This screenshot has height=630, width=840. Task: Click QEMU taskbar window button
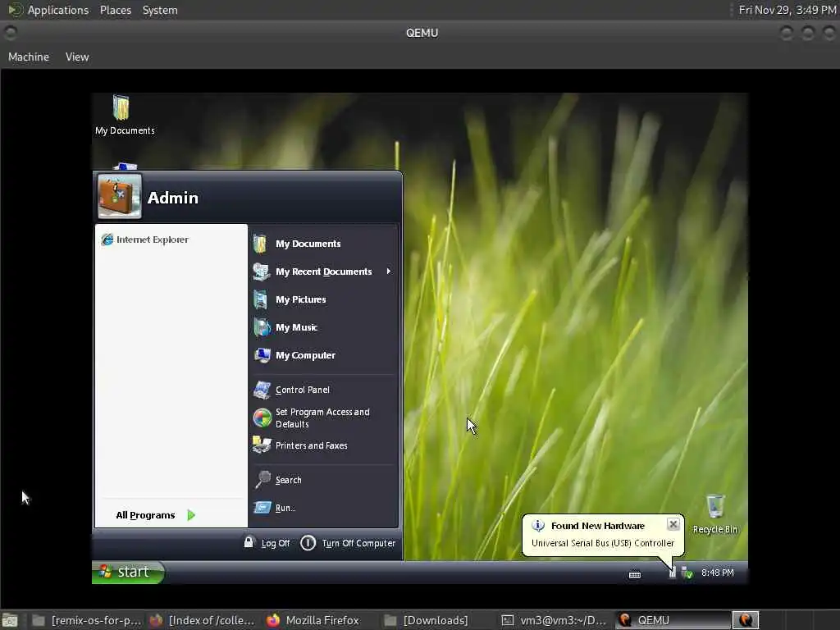pyautogui.click(x=671, y=620)
